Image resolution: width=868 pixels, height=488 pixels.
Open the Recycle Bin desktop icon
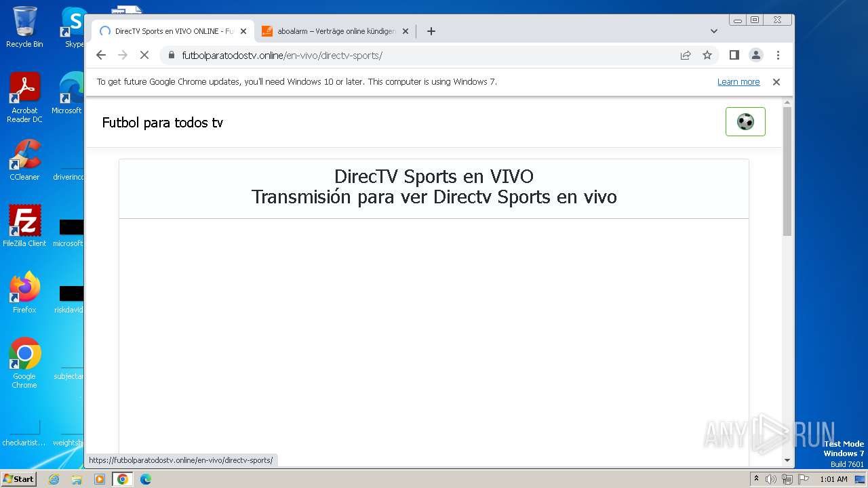(x=24, y=27)
